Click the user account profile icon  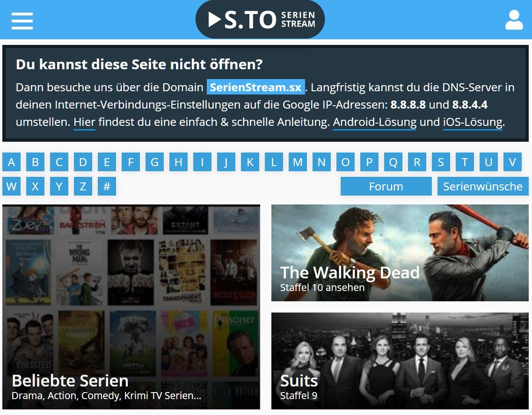(514, 20)
